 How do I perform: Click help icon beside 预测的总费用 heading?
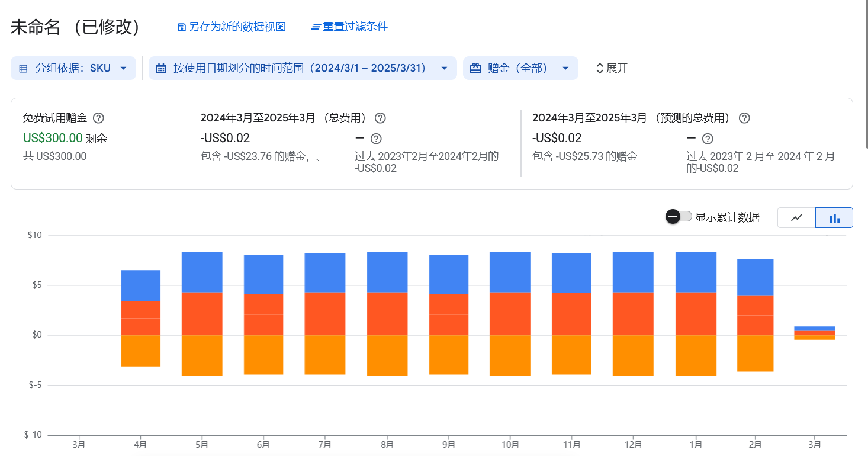tap(744, 118)
